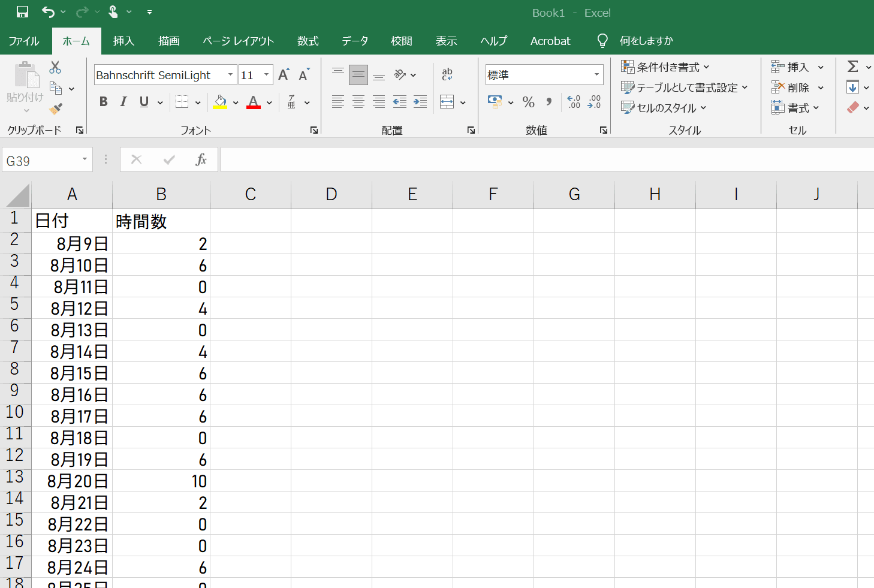Click the Cut scissors icon
This screenshot has width=874, height=588.
55,67
